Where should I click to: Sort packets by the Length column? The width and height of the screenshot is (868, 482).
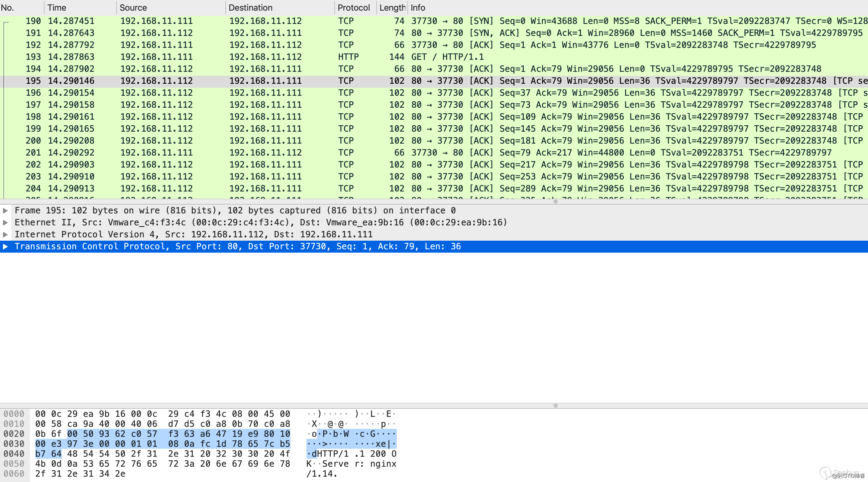(392, 7)
